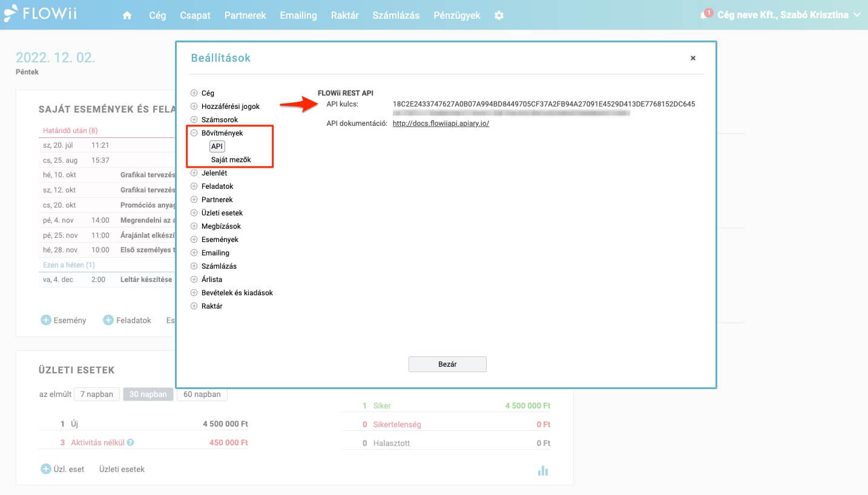Select API under Bővítmények

pyautogui.click(x=217, y=146)
